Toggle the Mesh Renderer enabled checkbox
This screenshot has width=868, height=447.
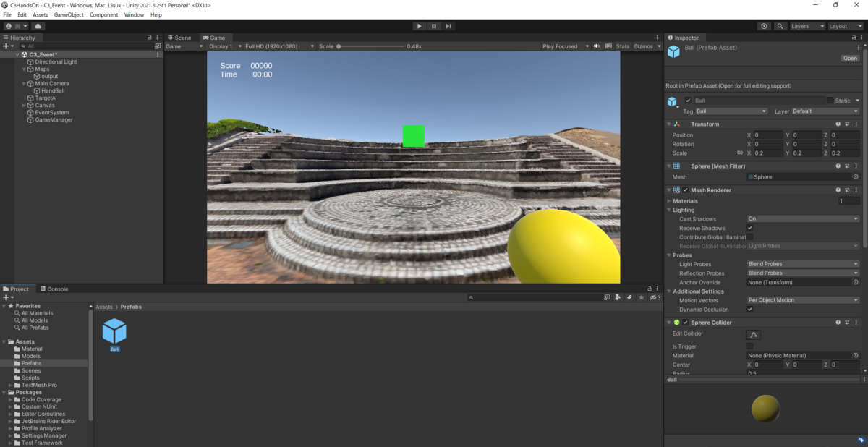(x=685, y=190)
